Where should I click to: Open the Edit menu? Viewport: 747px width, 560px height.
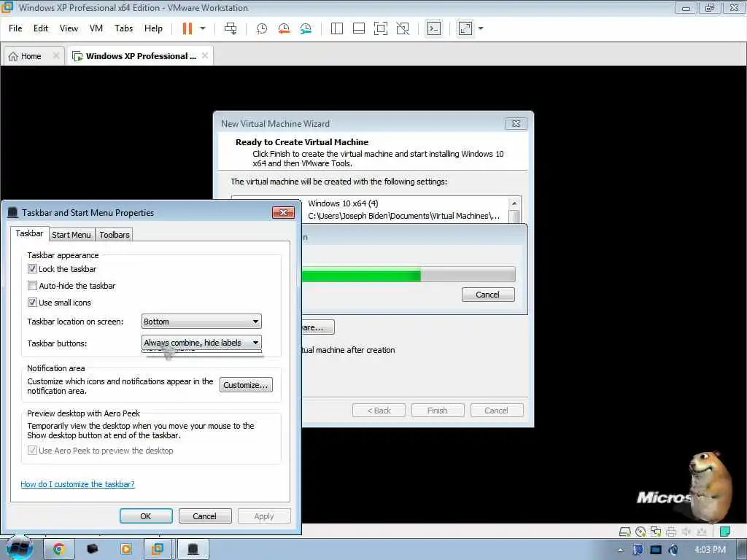point(41,28)
